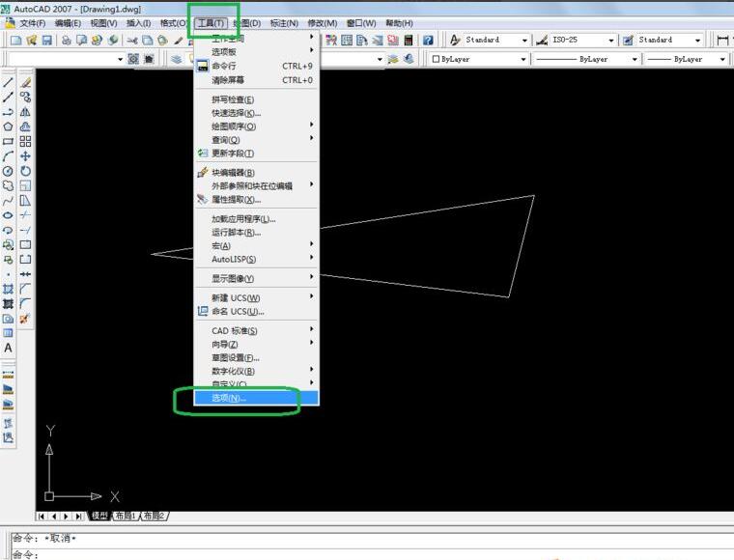The image size is (734, 560).
Task: Click the Text Style A icon
Action: point(455,41)
